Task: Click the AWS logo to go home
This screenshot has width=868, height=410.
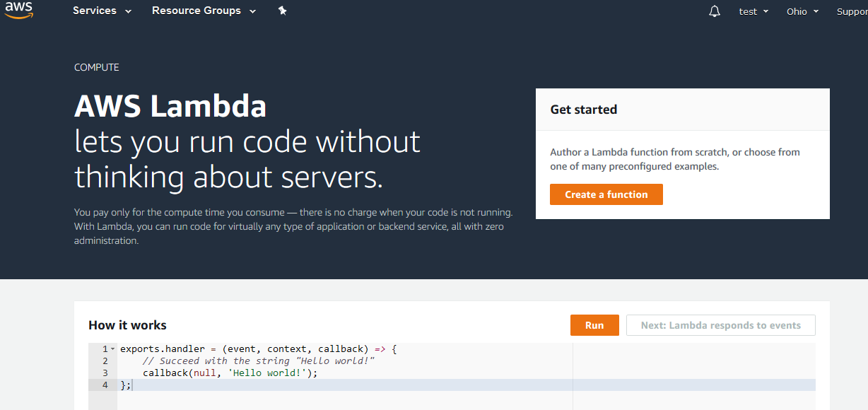Action: 19,11
